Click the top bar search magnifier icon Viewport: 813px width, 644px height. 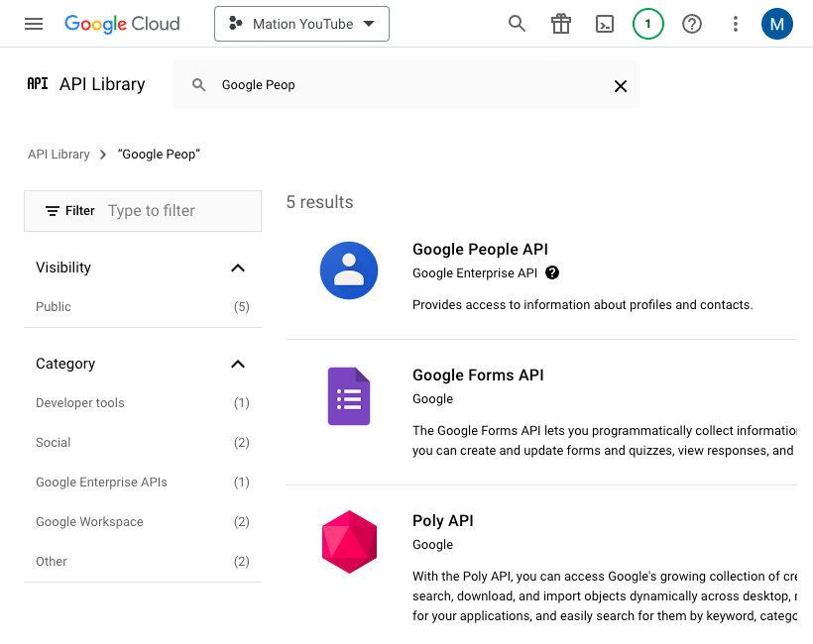[x=517, y=24]
